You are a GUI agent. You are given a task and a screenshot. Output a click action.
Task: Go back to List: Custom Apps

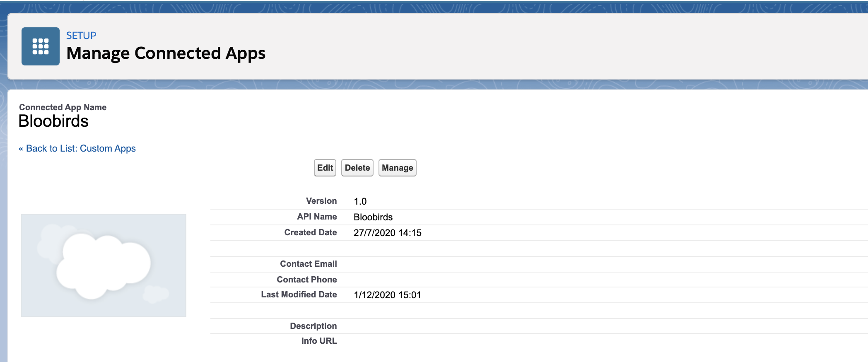coord(77,148)
